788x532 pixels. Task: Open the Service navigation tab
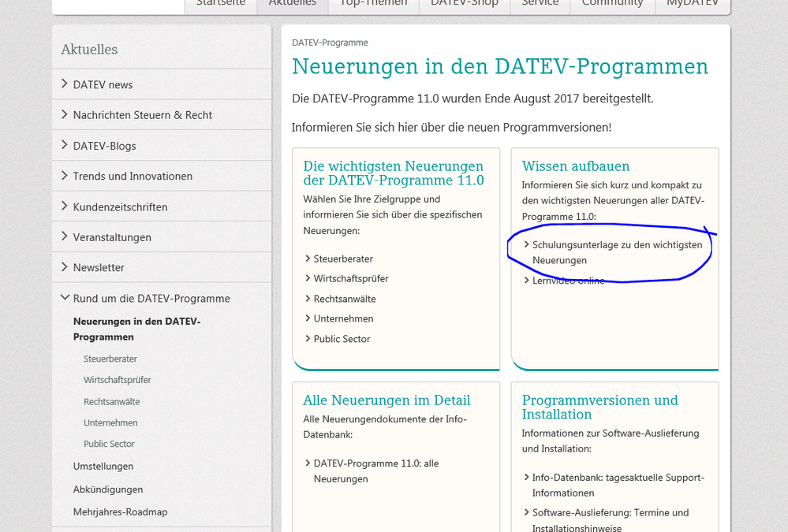pos(540,4)
